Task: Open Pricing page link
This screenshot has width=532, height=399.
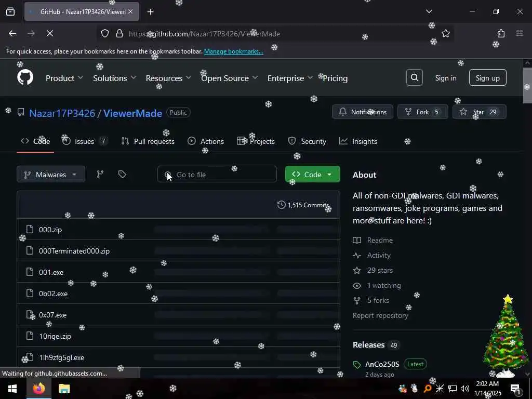Action: pyautogui.click(x=335, y=78)
